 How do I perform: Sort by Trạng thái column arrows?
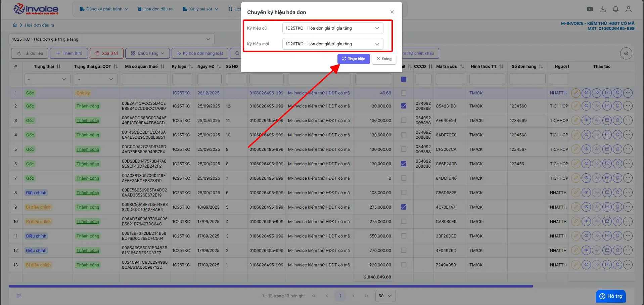point(58,67)
